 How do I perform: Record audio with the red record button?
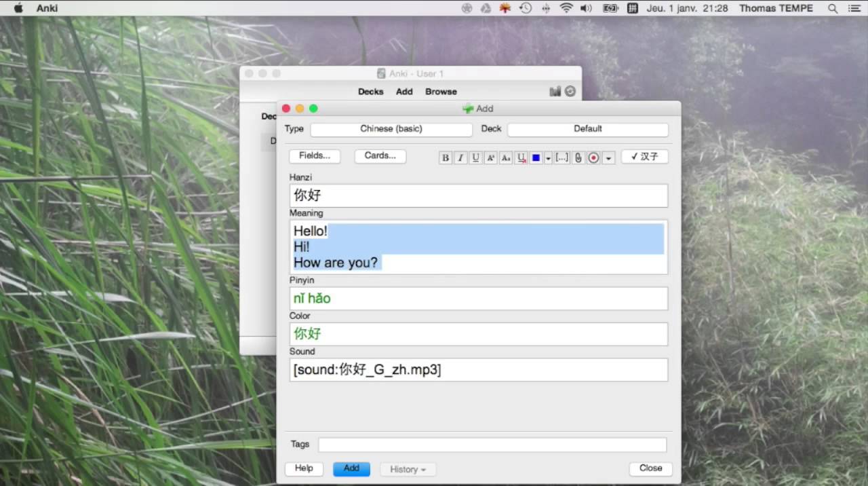coord(593,157)
